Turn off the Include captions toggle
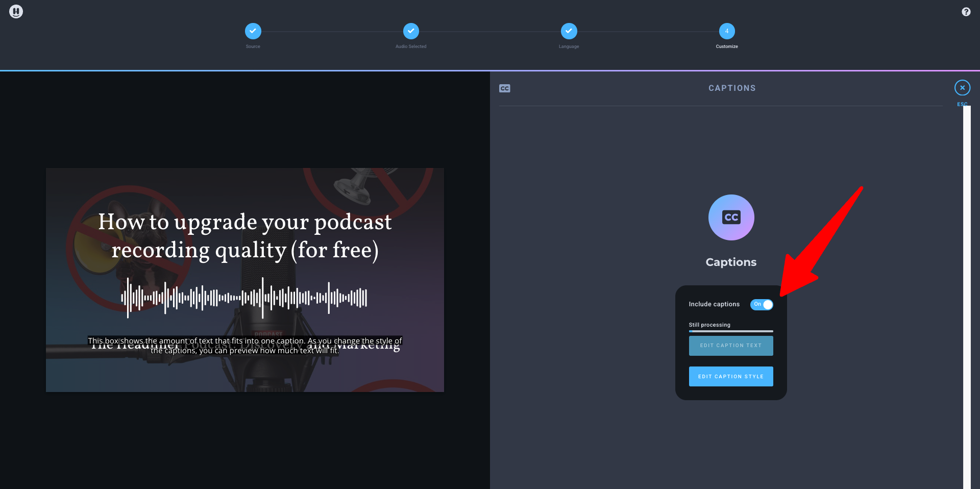The image size is (980, 489). point(762,305)
